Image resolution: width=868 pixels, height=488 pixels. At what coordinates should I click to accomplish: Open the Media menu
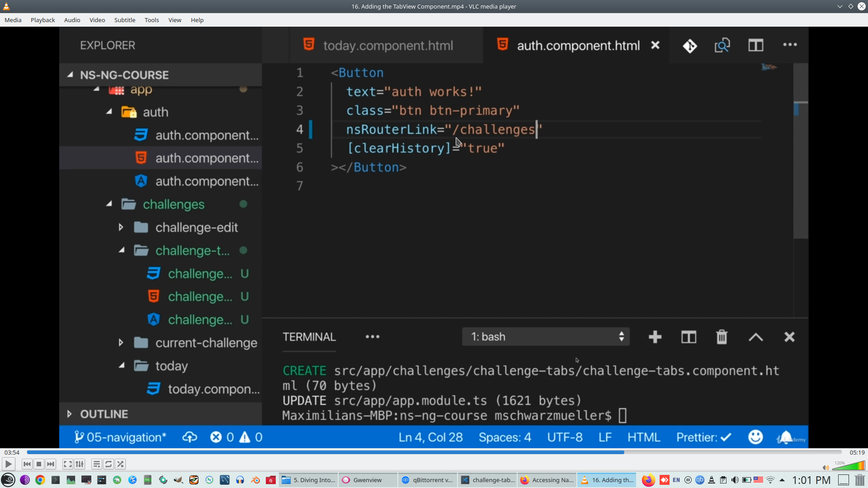click(13, 20)
